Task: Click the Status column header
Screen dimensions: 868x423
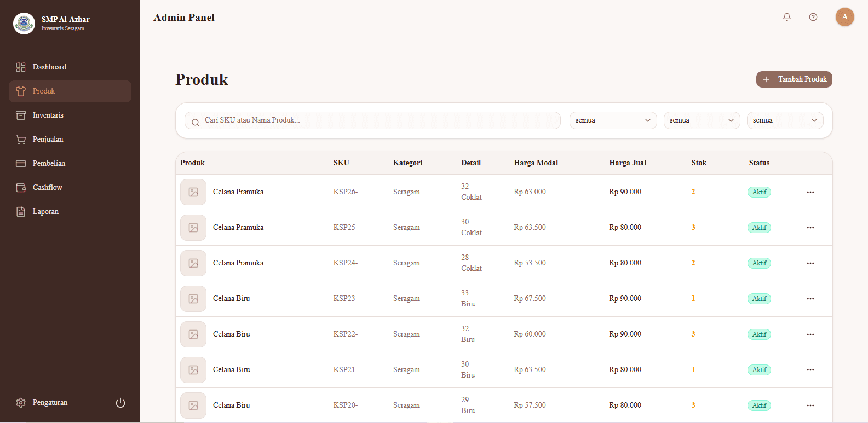Action: (x=759, y=163)
